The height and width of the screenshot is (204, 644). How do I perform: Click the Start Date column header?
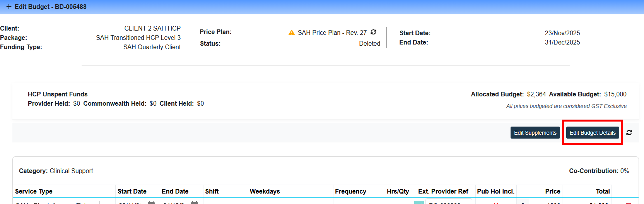tap(132, 191)
